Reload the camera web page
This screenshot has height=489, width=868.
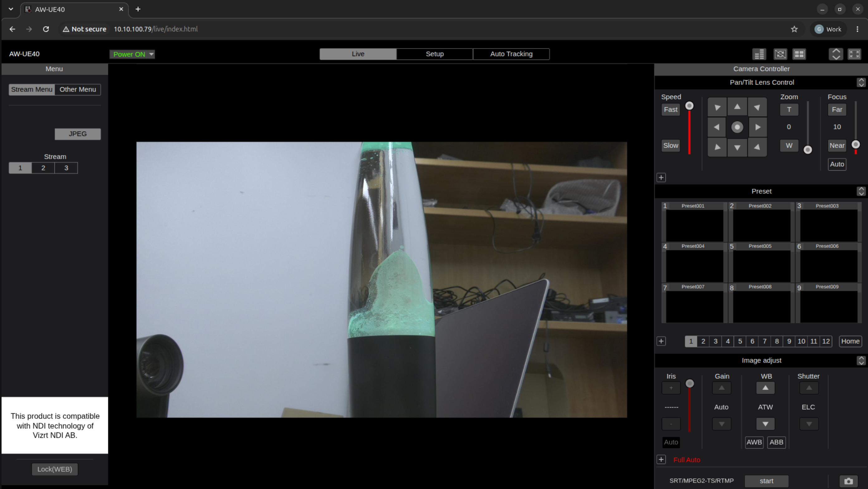pyautogui.click(x=46, y=29)
